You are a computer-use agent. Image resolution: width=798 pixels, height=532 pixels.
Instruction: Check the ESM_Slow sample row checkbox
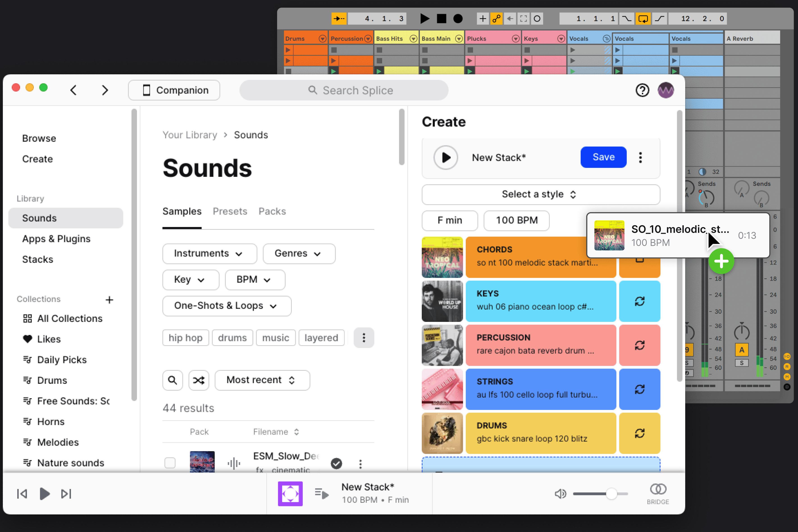[170, 463]
